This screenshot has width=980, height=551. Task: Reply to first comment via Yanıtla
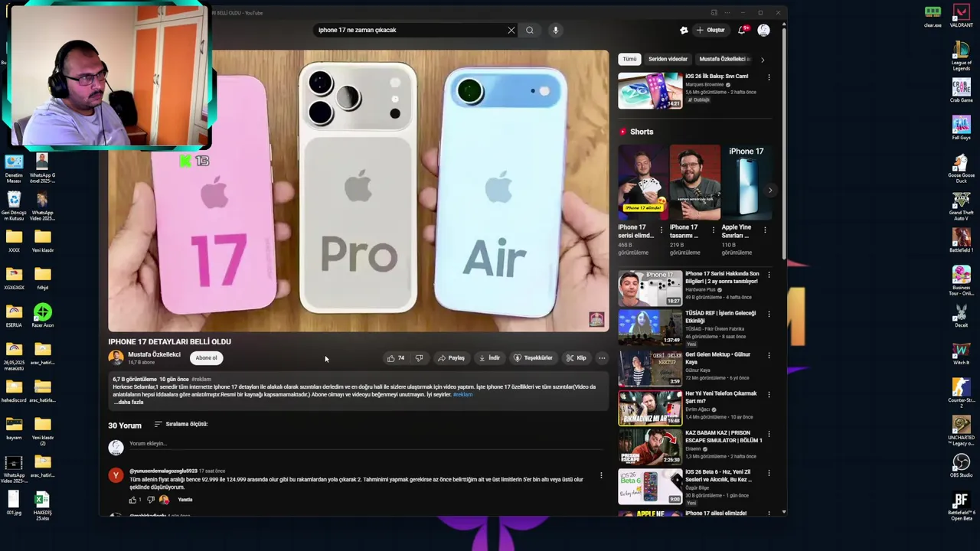click(185, 500)
